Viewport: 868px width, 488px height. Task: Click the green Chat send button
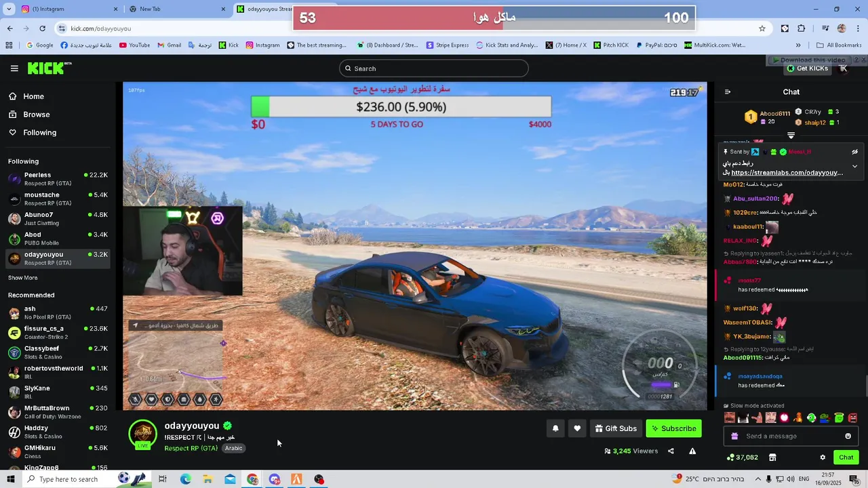846,457
